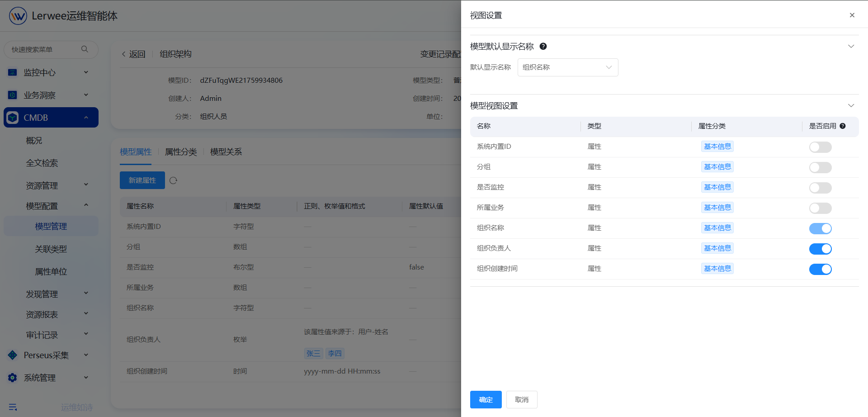Open 概况 in the sidebar

click(34, 141)
